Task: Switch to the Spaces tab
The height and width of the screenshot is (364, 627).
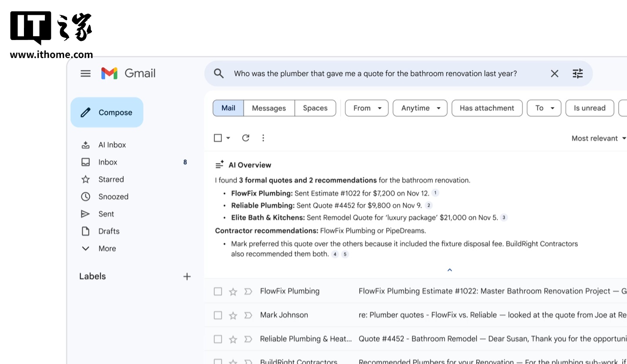Action: 315,108
